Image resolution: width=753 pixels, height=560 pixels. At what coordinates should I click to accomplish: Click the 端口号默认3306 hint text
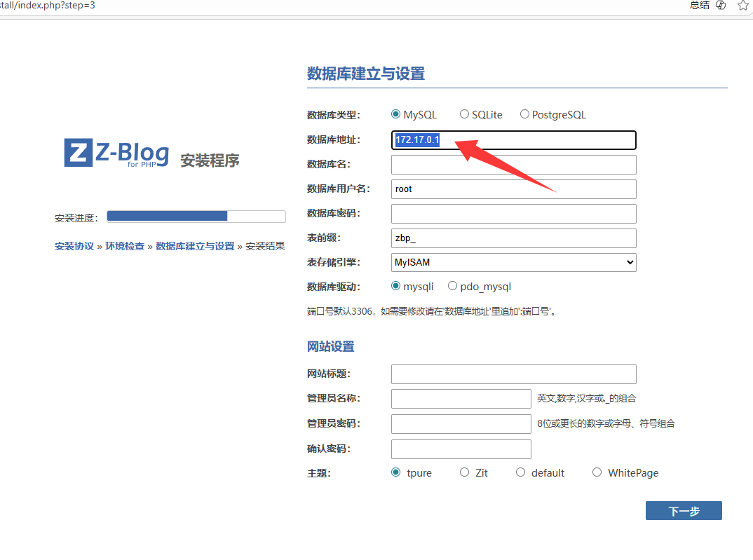(431, 311)
